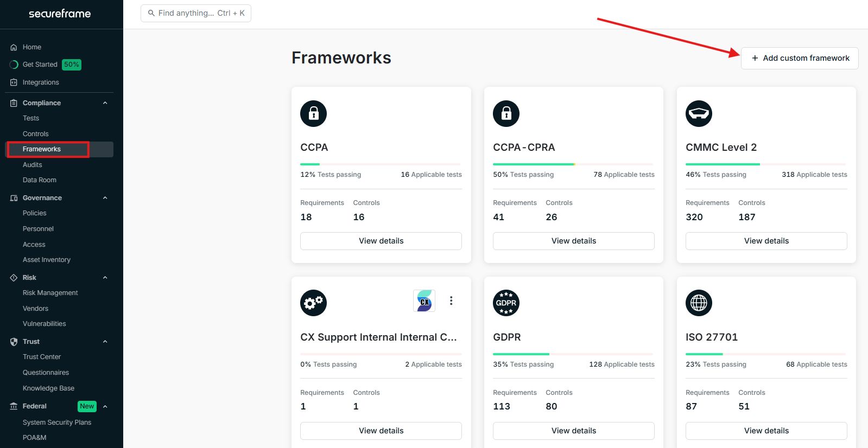868x448 pixels.
Task: View details of ISO 27701
Action: 766,431
